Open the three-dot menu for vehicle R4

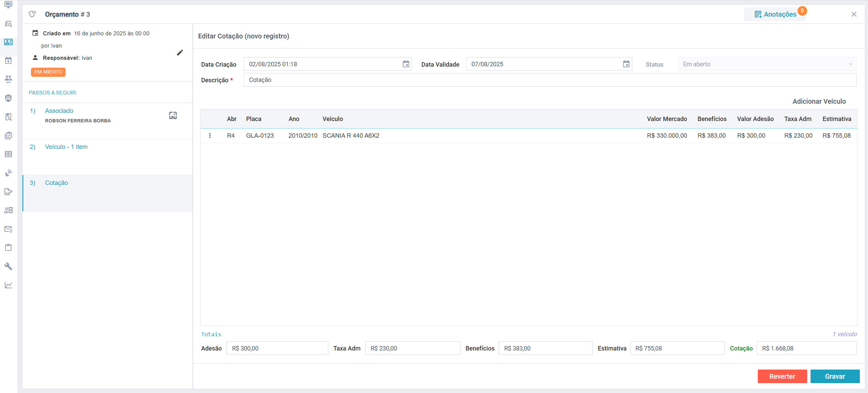pos(210,136)
